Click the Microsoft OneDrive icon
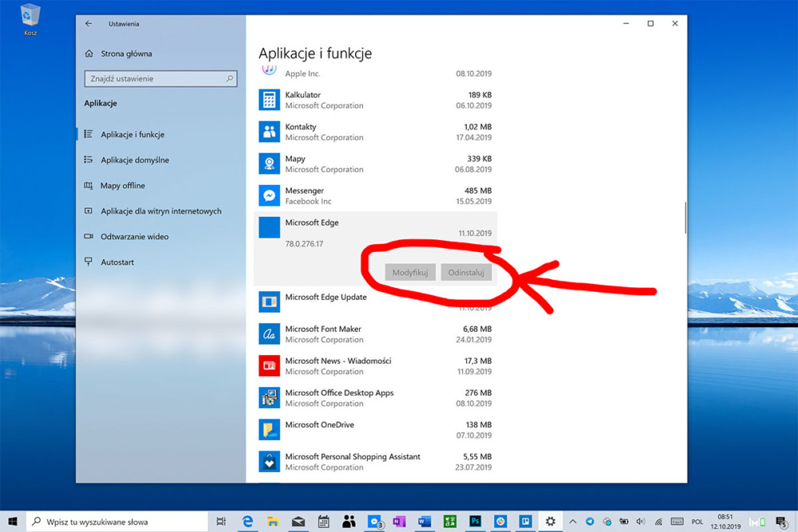The width and height of the screenshot is (798, 532). 269,430
